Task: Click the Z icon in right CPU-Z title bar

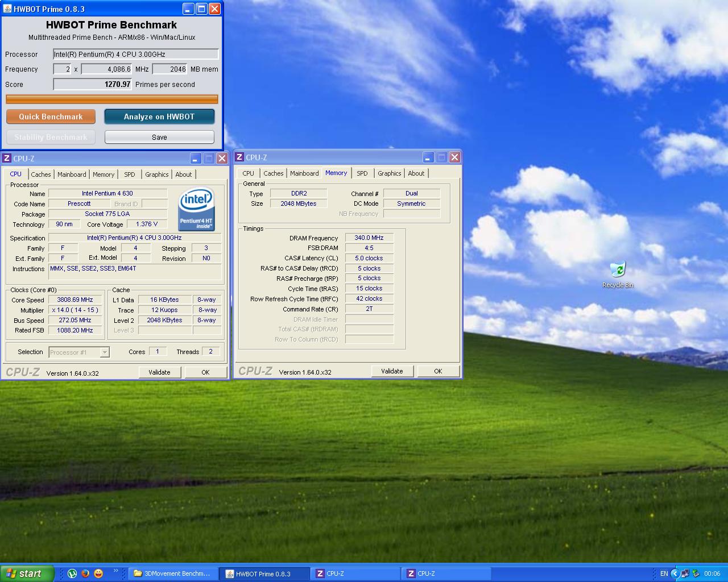Action: (239, 157)
